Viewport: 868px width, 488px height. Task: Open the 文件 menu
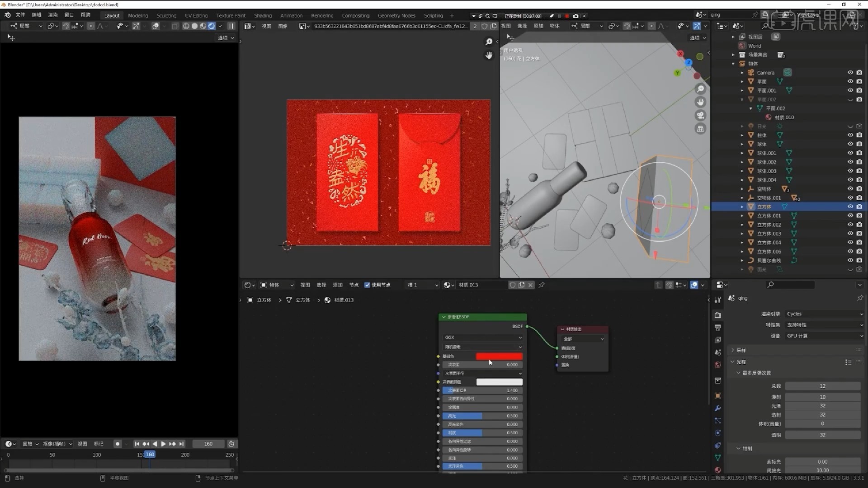click(21, 15)
